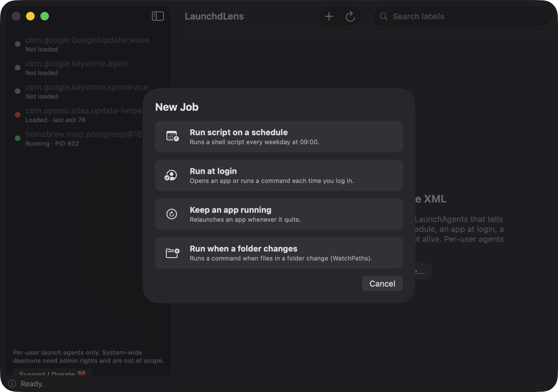This screenshot has height=392, width=558.
Task: Click the info icon in status bar
Action: tap(12, 384)
